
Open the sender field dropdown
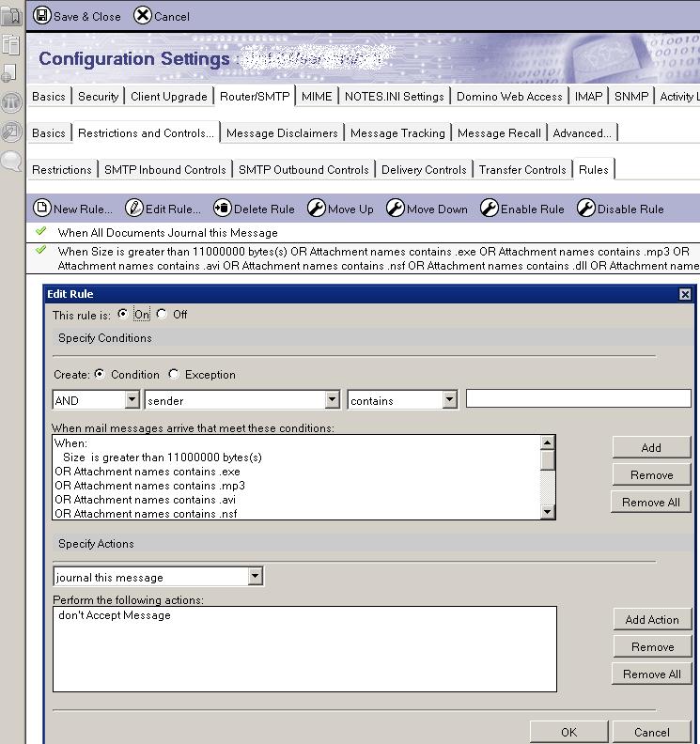(x=333, y=399)
